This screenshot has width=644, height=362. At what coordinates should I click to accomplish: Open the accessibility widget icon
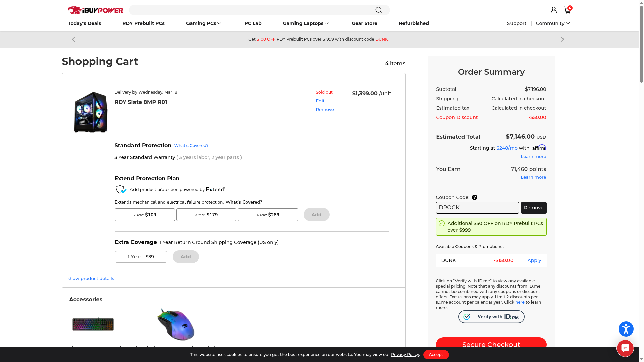tap(626, 329)
